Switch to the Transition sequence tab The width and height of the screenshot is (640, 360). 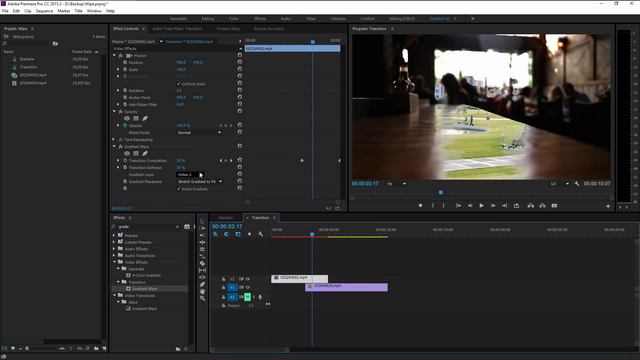260,218
